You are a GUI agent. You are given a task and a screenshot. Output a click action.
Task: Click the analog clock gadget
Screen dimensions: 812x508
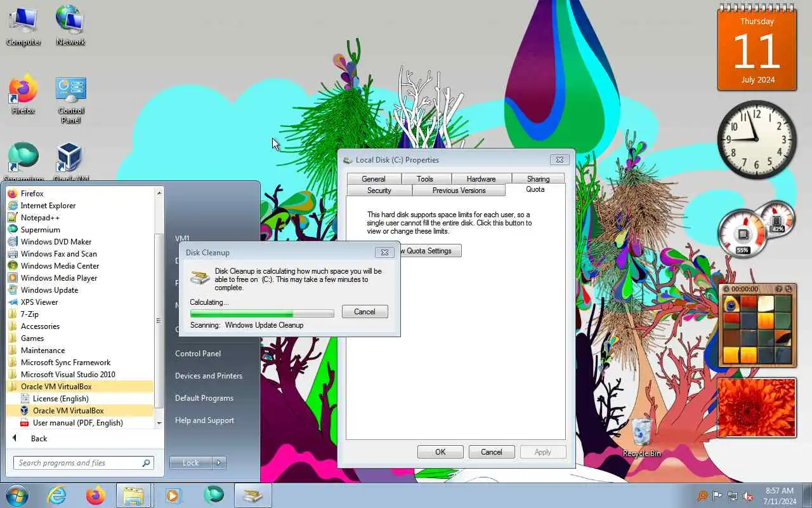pos(756,139)
